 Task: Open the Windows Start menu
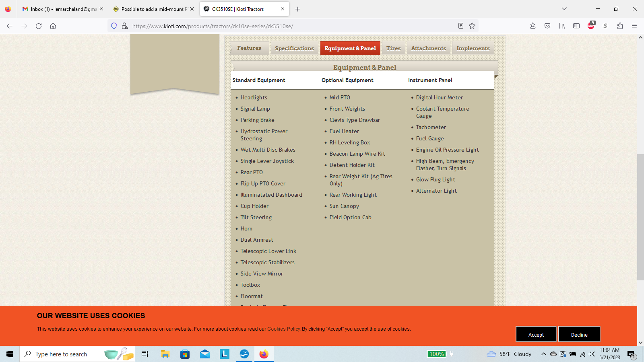click(x=10, y=354)
